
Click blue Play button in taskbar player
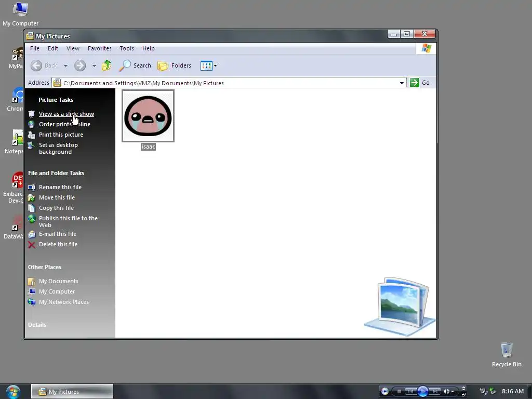(423, 391)
